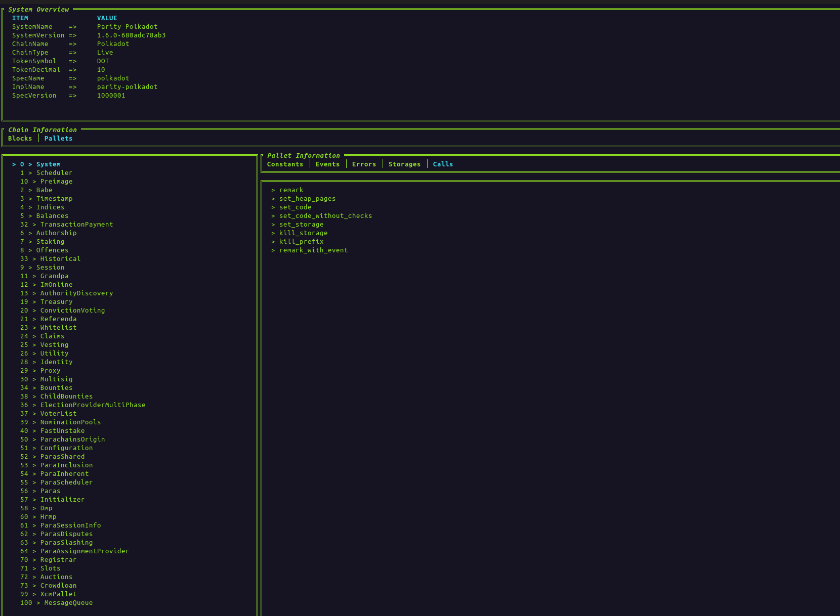This screenshot has height=616, width=840.
Task: Select the TransactionPayment pallet
Action: 66,225
